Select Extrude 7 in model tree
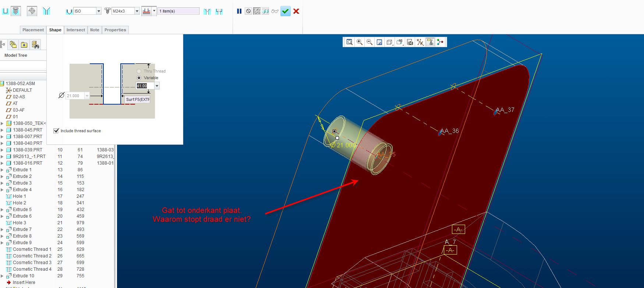644x288 pixels. click(x=22, y=229)
